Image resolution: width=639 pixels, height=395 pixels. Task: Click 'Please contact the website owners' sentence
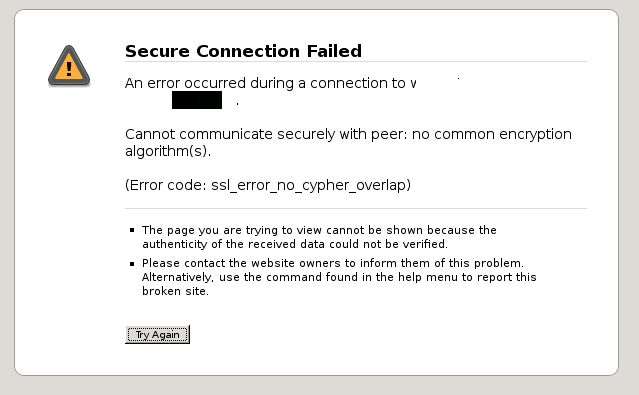click(333, 263)
